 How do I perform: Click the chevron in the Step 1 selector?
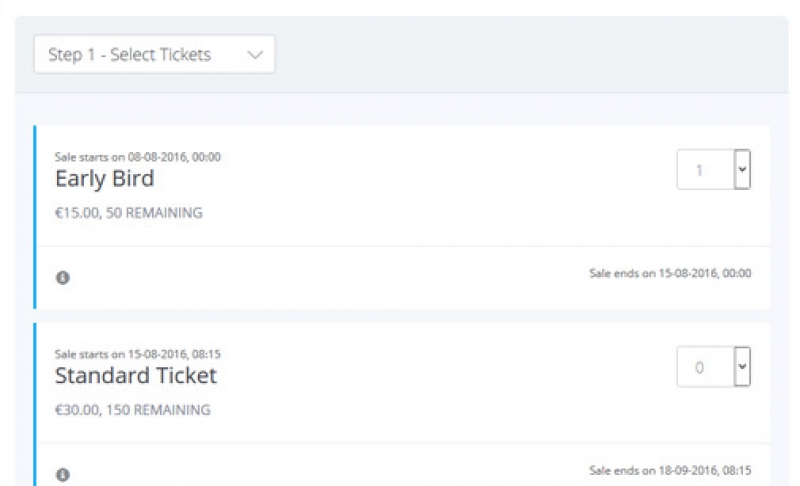255,55
